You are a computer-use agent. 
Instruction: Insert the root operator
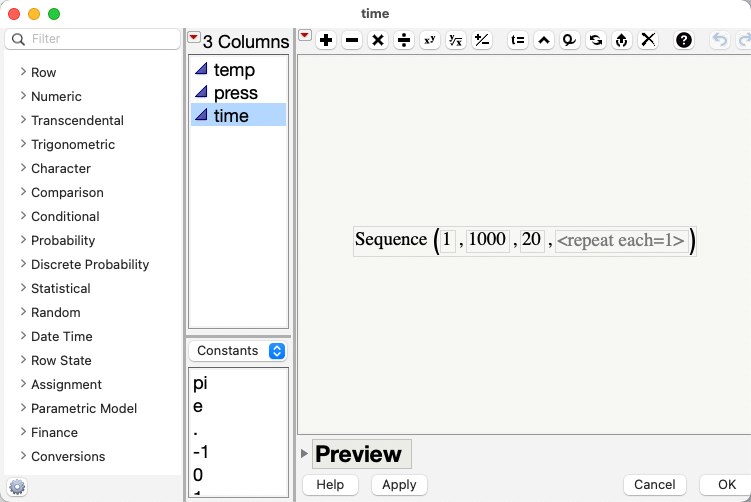[x=456, y=40]
